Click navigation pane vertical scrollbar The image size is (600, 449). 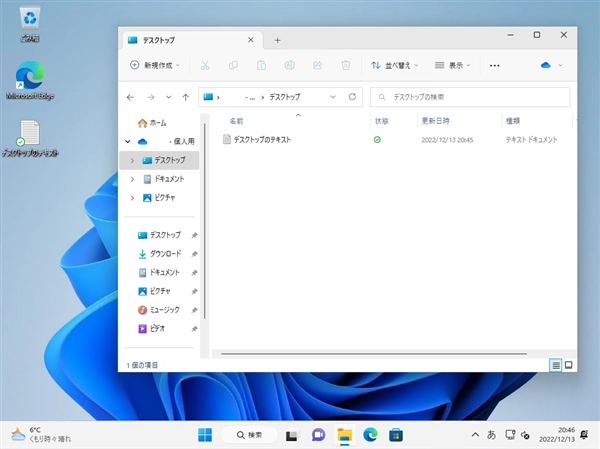point(205,220)
